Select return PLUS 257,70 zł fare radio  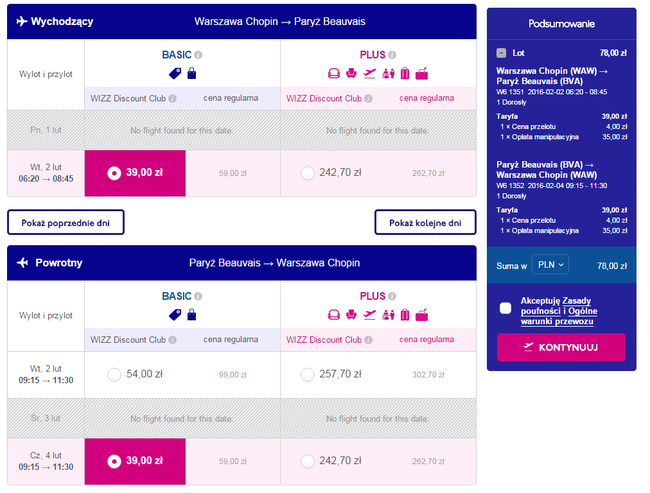(307, 374)
